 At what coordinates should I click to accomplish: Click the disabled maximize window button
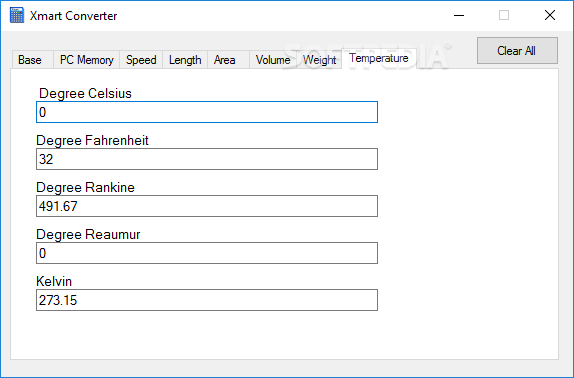click(x=504, y=15)
